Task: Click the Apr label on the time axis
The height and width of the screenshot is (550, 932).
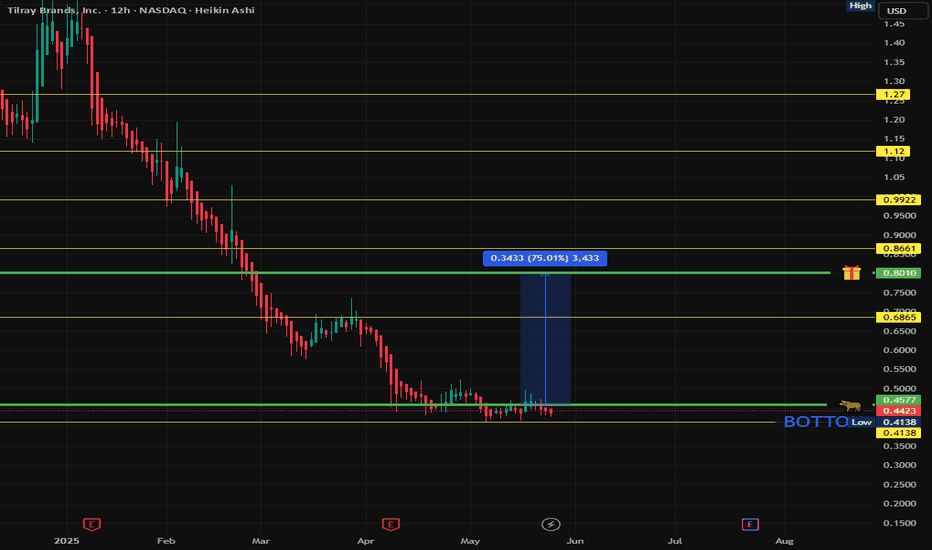Action: click(x=366, y=541)
